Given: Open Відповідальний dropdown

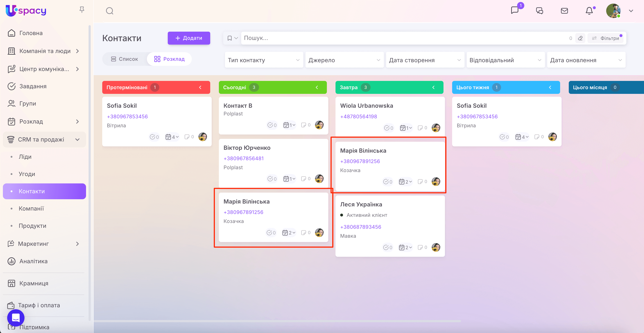Looking at the screenshot, I should tap(506, 60).
